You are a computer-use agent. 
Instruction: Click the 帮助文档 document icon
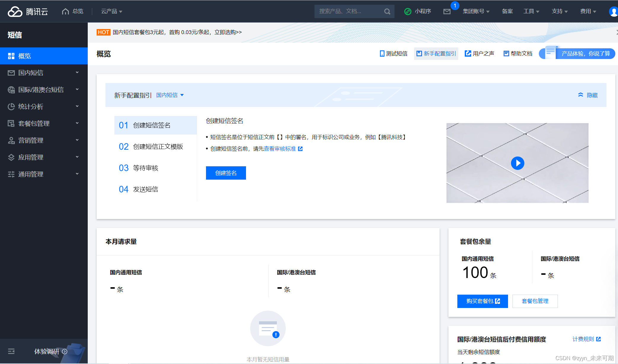(506, 53)
